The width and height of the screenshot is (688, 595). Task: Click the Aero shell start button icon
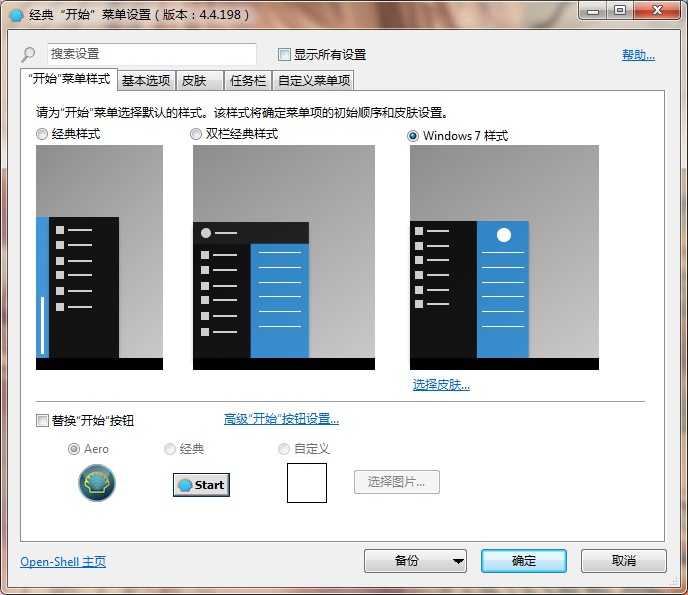click(97, 484)
